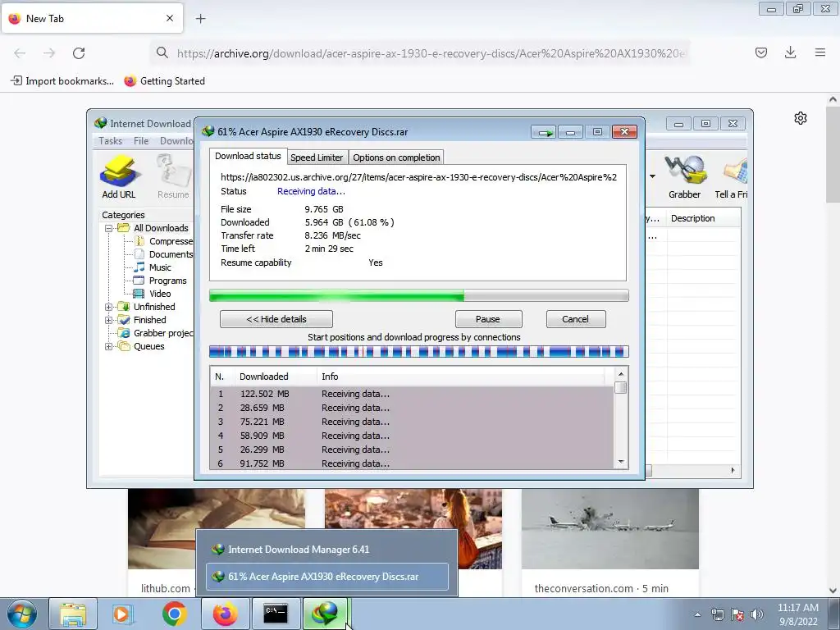Open Firefox settings gear on new tab page
840x630 pixels.
[x=801, y=118]
